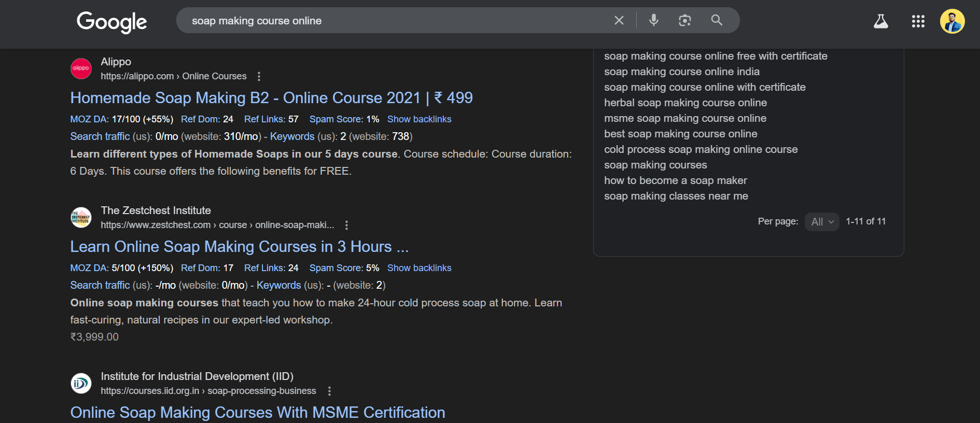Expand the Per page dropdown
This screenshot has height=423, width=980.
click(x=821, y=222)
